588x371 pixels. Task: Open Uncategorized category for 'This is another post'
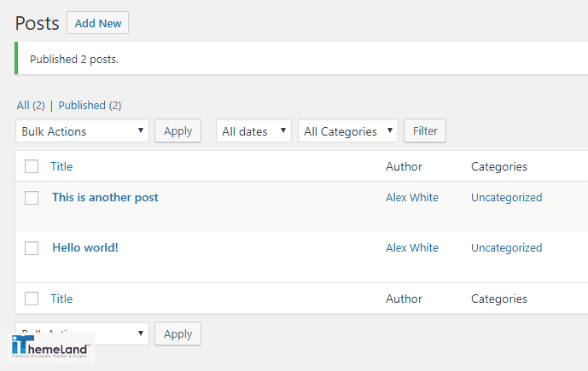tap(507, 198)
